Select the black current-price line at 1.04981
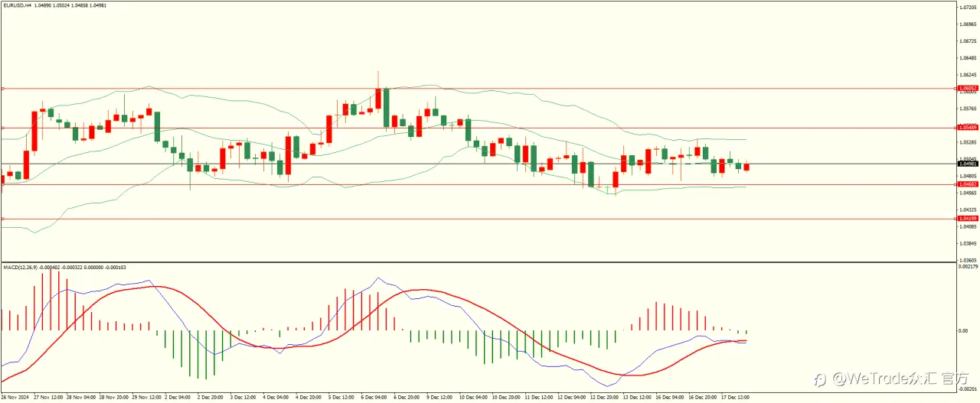Viewport: 980px width, 403px height. click(478, 164)
